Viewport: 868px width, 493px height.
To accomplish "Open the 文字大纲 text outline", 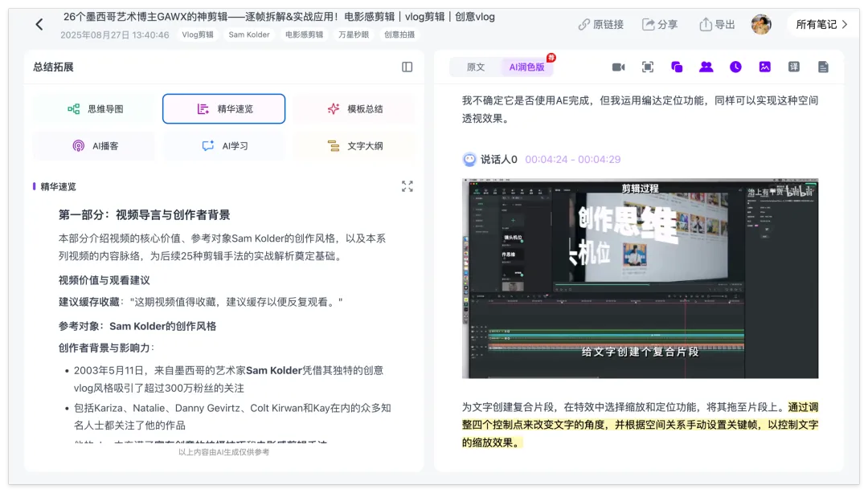I will click(x=354, y=146).
